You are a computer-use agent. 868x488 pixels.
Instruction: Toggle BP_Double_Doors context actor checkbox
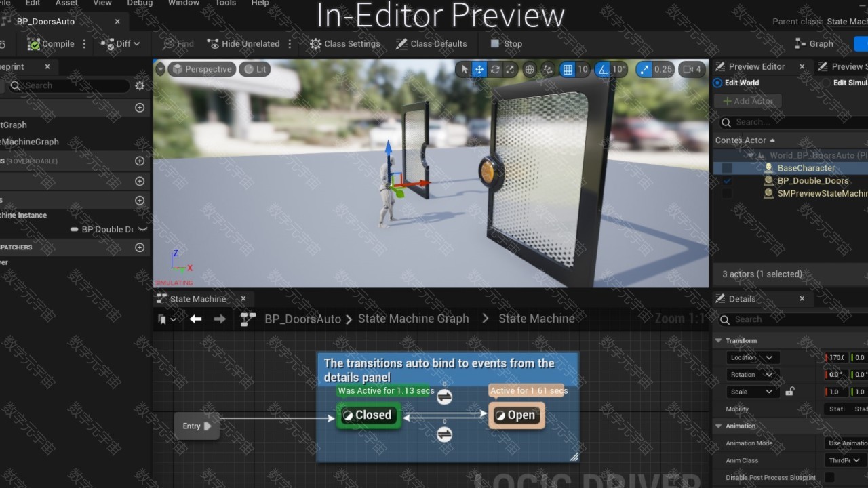[727, 181]
